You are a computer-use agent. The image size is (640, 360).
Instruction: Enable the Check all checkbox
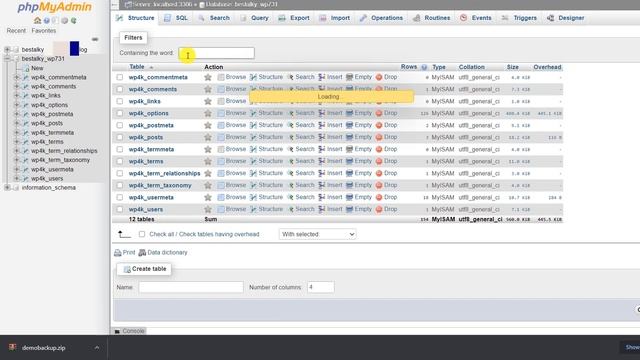[x=142, y=234]
